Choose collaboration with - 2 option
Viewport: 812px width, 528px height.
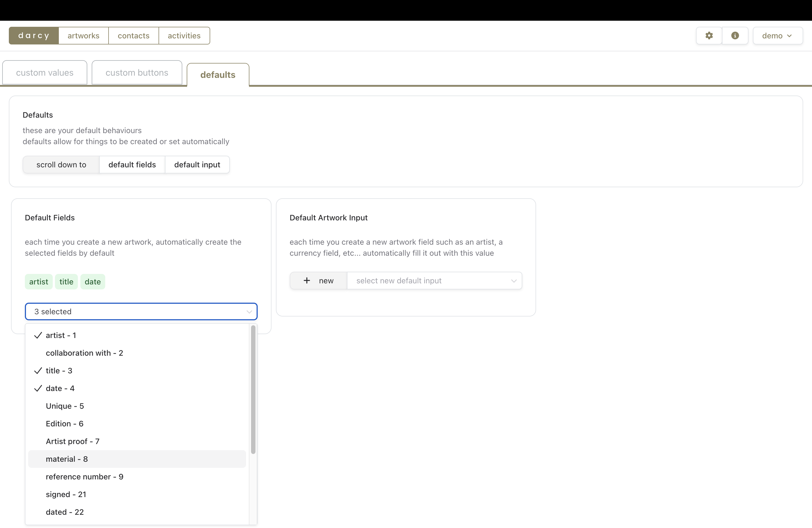(84, 353)
